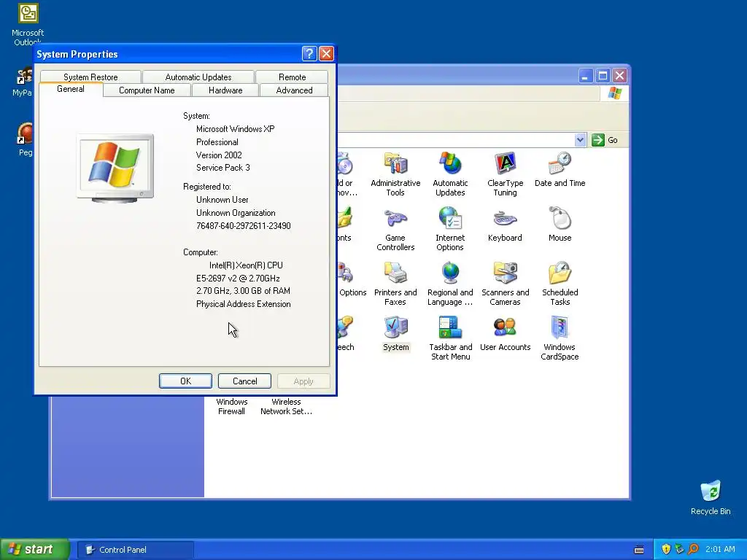Open the Start menu
The width and height of the screenshot is (747, 560).
pyautogui.click(x=35, y=549)
